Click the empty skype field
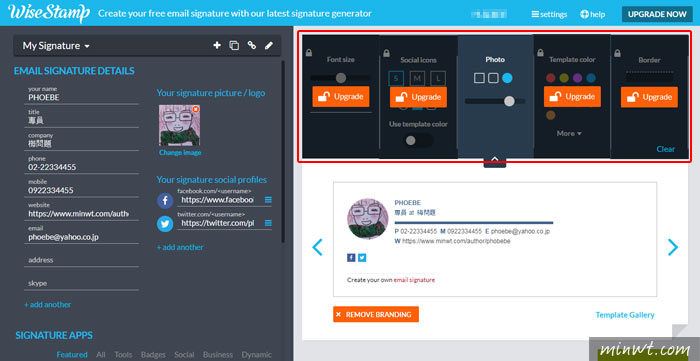This screenshot has height=361, width=700. coord(82,284)
